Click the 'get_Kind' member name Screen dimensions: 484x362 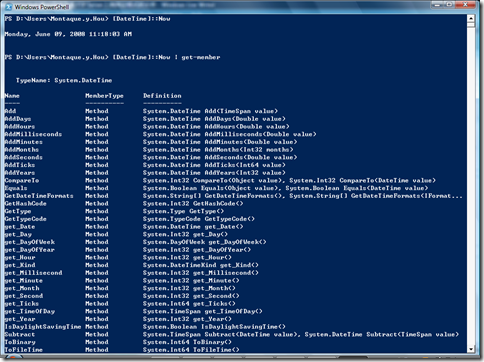tap(20, 265)
